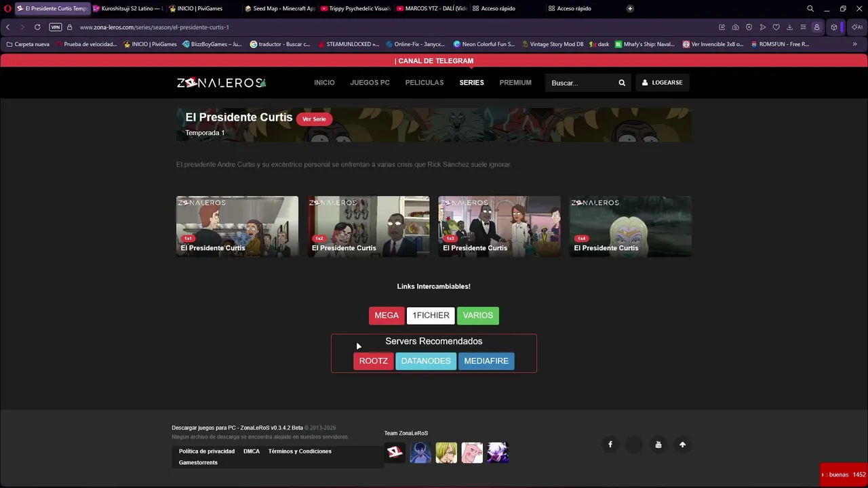The width and height of the screenshot is (868, 488).
Task: Go to INICIO in site navigation
Action: tap(324, 83)
